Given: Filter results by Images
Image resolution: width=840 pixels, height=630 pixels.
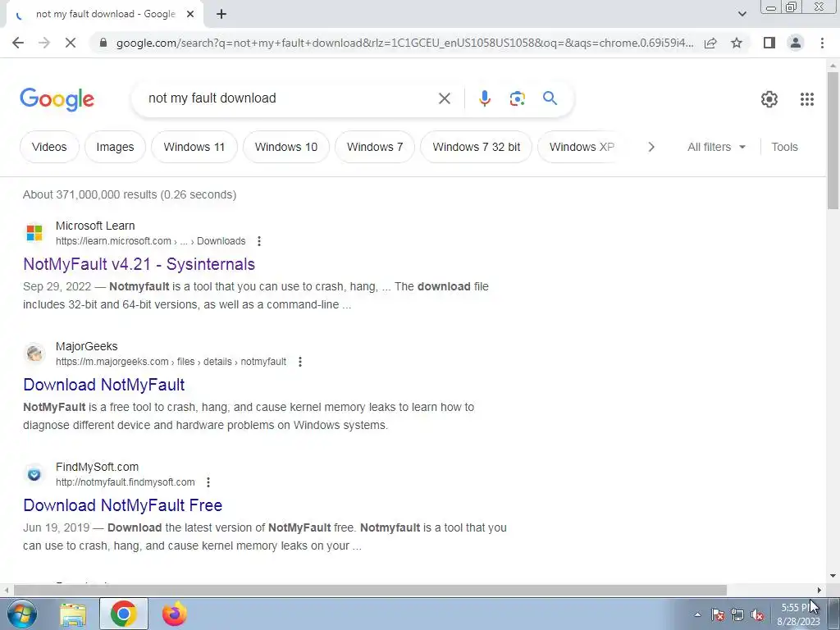Looking at the screenshot, I should pos(115,147).
